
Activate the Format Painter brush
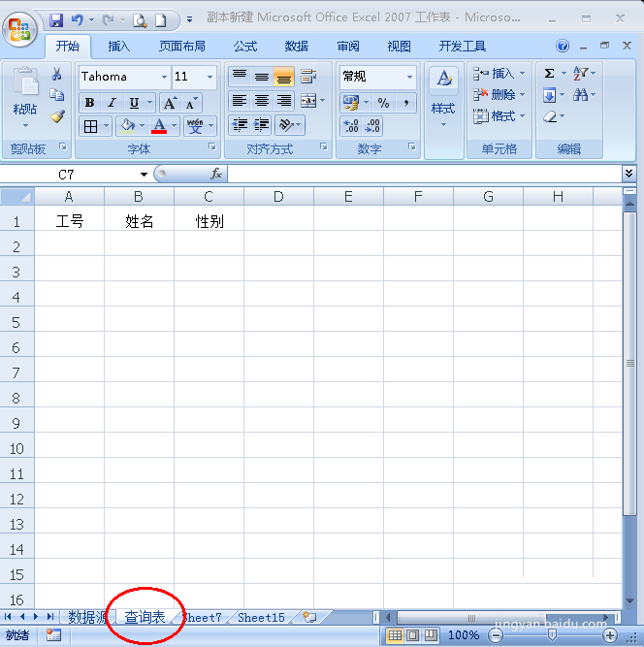[x=57, y=116]
